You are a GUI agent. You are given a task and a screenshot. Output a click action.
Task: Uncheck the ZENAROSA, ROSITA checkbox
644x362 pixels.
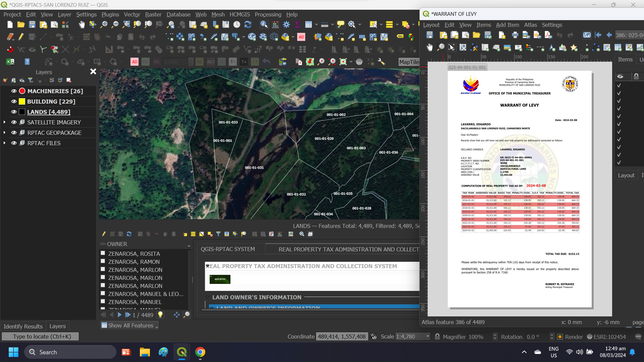103,253
